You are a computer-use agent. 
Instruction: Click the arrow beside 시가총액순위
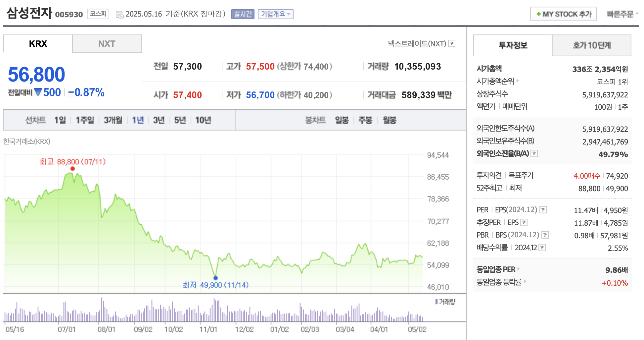(518, 81)
